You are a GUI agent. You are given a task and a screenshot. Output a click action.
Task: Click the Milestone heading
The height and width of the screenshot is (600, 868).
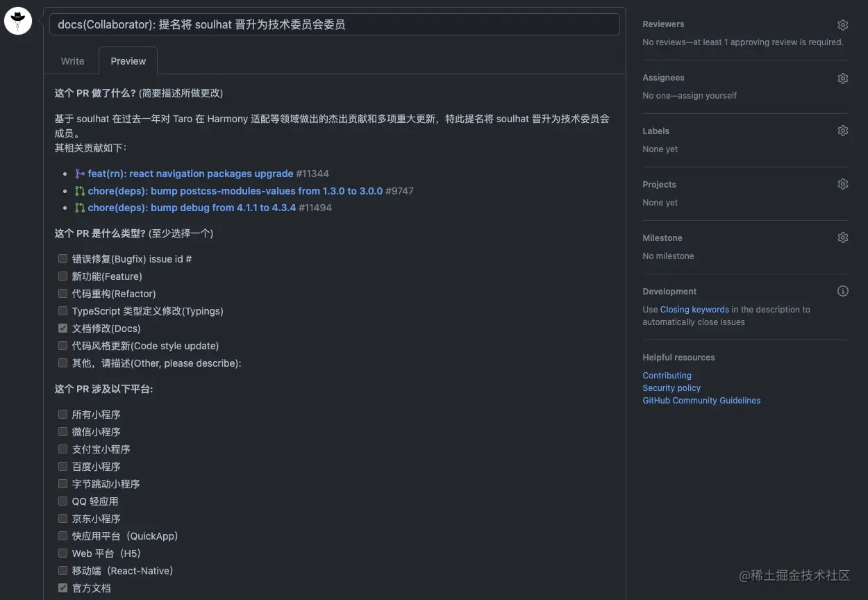tap(662, 238)
